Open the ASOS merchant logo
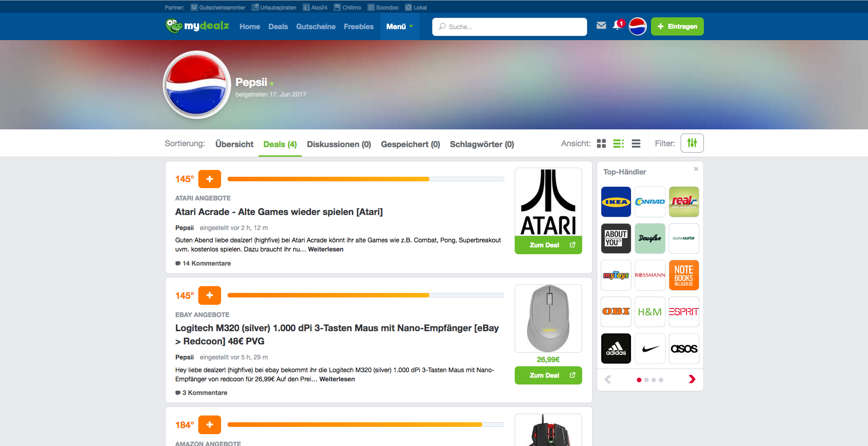Screen dimensions: 868x446 coord(684,349)
